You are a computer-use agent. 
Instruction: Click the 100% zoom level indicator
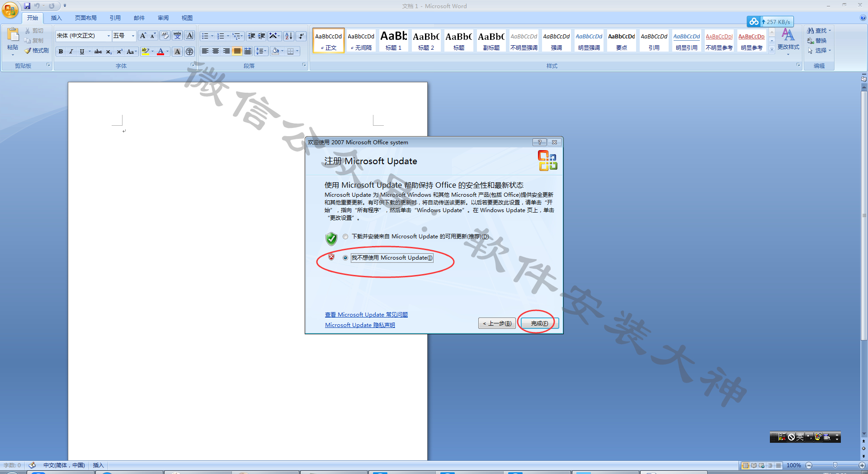794,465
